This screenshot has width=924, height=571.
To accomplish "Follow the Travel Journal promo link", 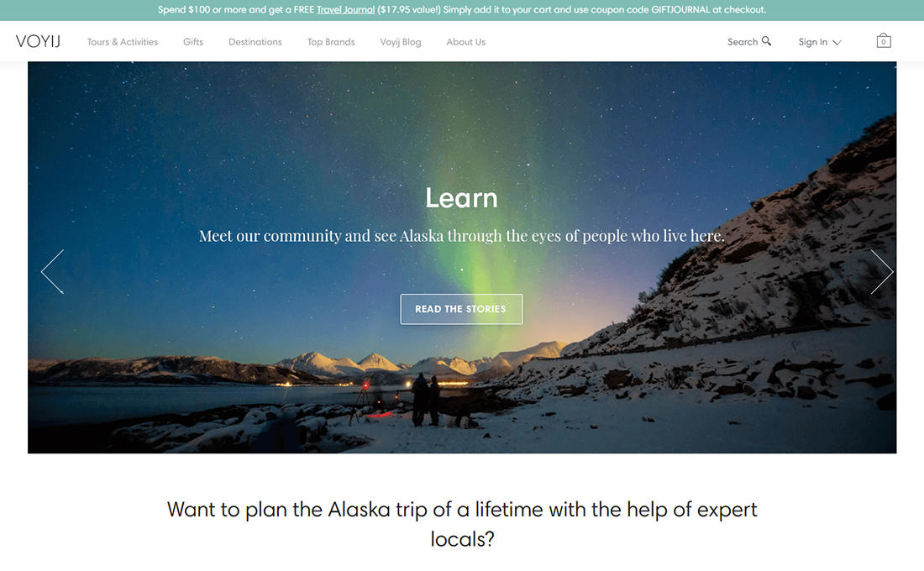I will pyautogui.click(x=345, y=9).
